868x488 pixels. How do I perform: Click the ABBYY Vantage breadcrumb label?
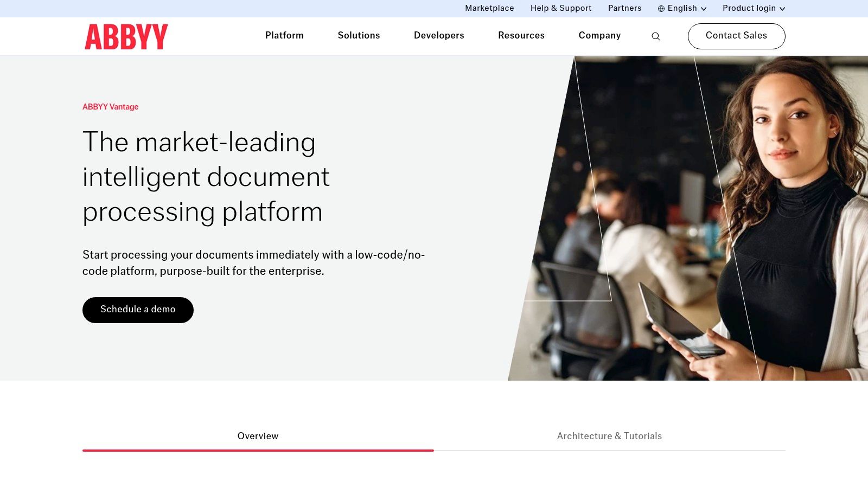point(110,107)
